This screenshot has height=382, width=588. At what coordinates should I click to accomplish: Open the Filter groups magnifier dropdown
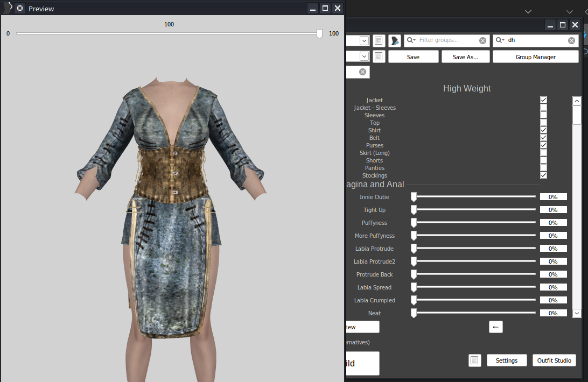coord(412,40)
